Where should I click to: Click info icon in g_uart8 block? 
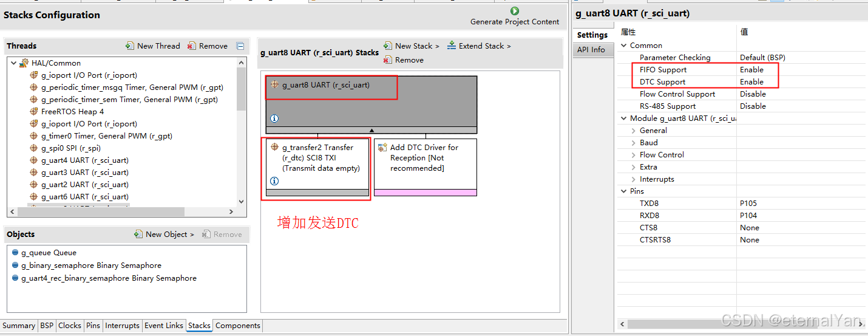(x=274, y=118)
